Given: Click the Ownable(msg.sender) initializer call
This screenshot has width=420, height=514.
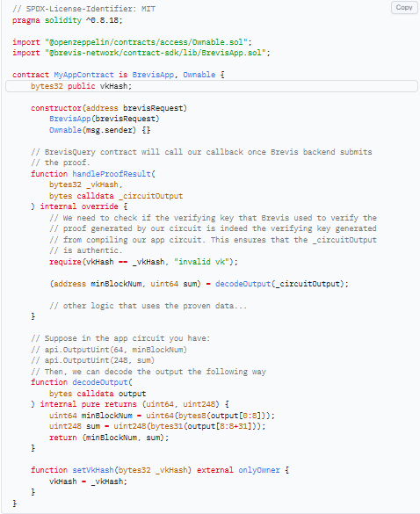Looking at the screenshot, I should coord(92,130).
